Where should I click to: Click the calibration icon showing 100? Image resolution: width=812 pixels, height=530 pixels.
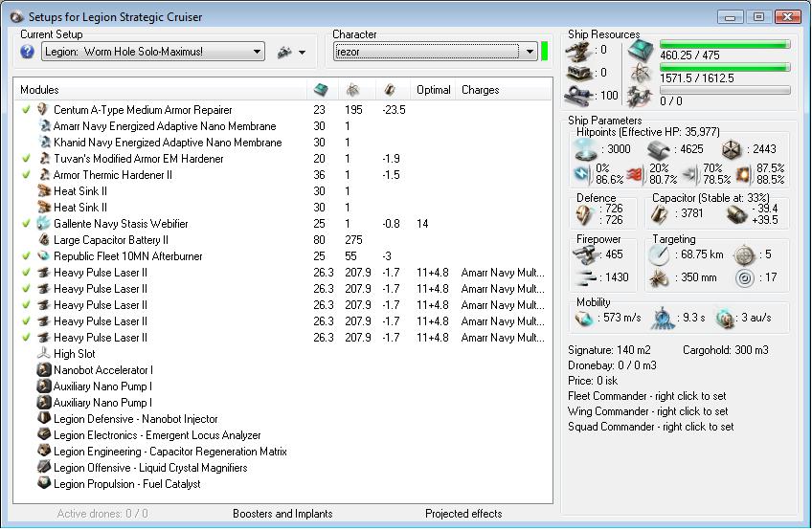[x=579, y=96]
